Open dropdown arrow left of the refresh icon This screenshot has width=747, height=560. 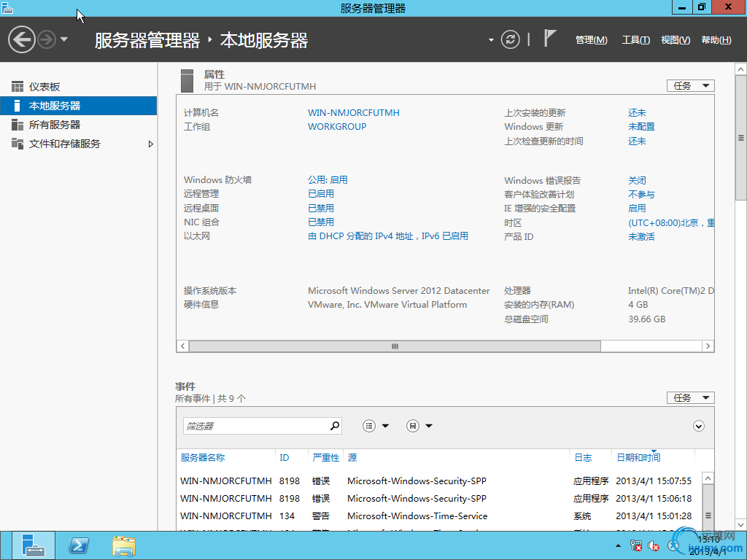(x=491, y=40)
